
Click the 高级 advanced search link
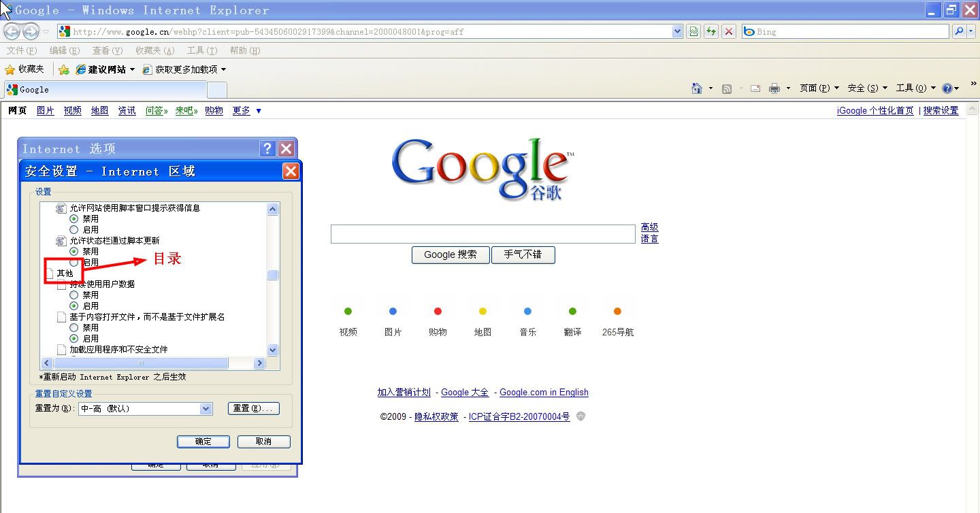pos(650,227)
